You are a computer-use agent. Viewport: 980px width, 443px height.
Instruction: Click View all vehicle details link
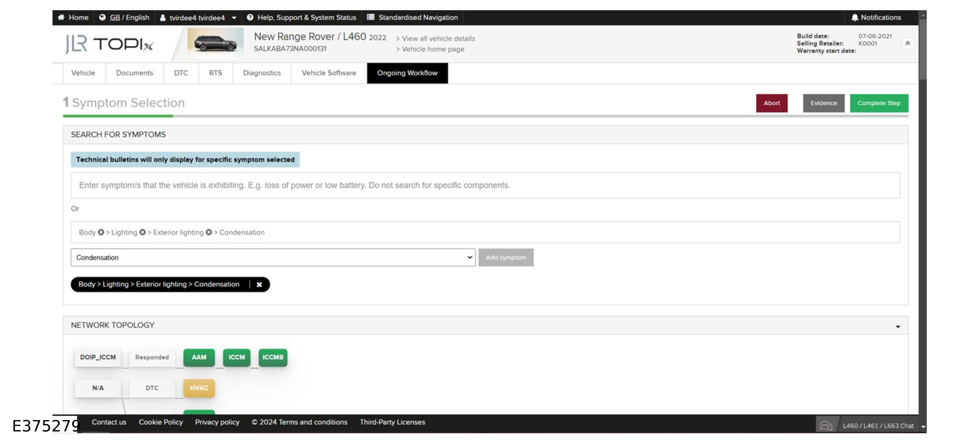tap(438, 38)
